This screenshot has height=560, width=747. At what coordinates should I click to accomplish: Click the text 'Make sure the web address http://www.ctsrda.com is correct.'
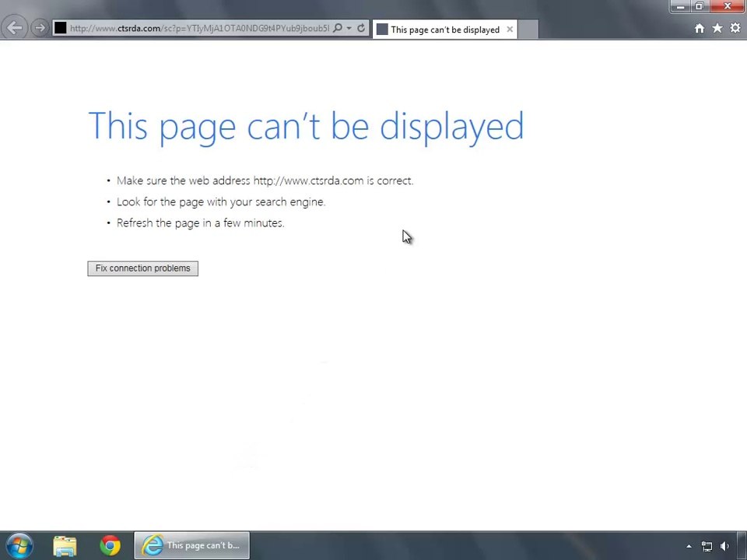tap(265, 181)
